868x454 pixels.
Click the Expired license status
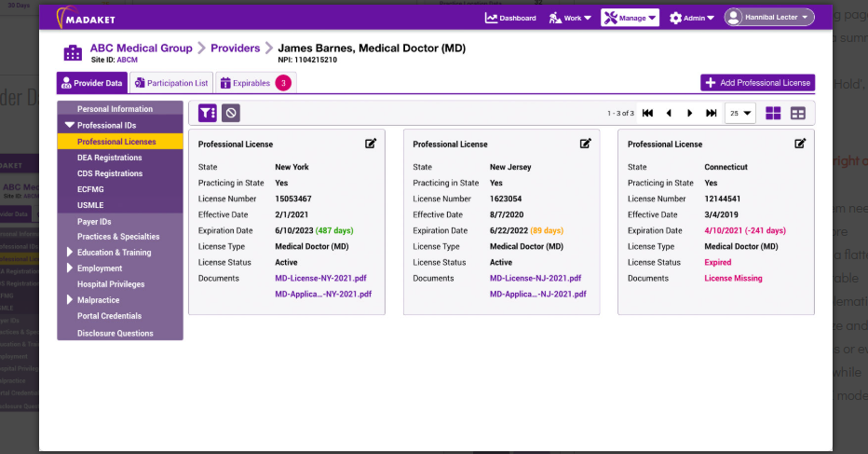[x=717, y=262]
